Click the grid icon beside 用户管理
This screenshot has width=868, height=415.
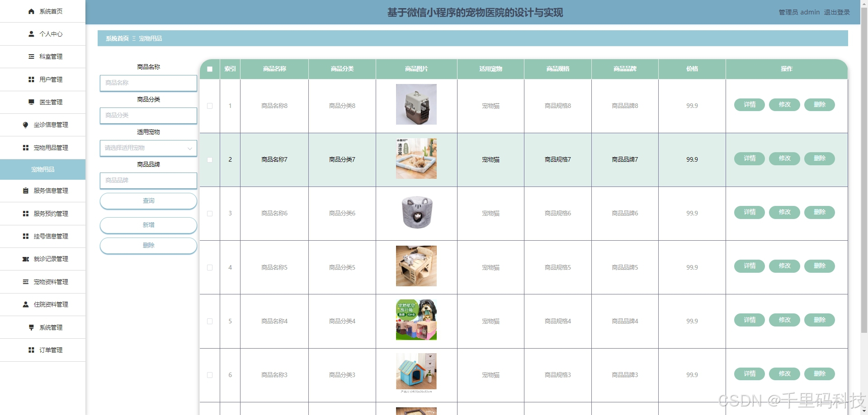(x=31, y=79)
